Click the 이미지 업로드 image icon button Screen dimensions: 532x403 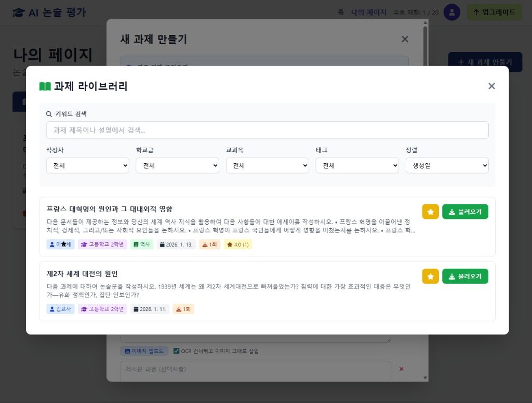127,351
